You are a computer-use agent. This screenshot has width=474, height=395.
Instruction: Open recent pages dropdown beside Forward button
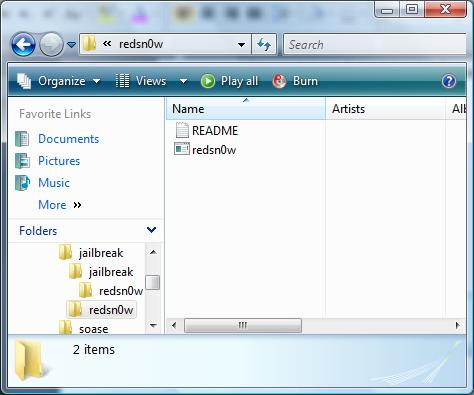point(71,44)
